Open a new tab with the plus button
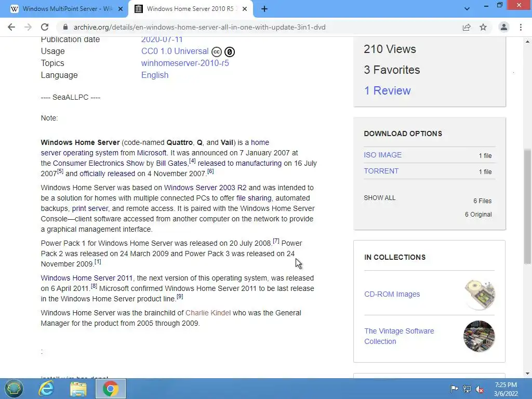532x399 pixels. click(x=264, y=9)
